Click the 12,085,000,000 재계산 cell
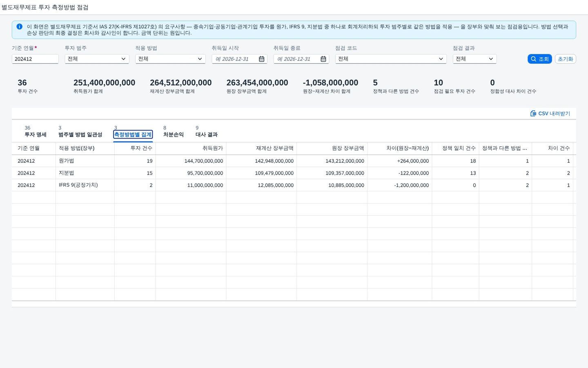Screen dimensions: 588x368 coord(262,185)
